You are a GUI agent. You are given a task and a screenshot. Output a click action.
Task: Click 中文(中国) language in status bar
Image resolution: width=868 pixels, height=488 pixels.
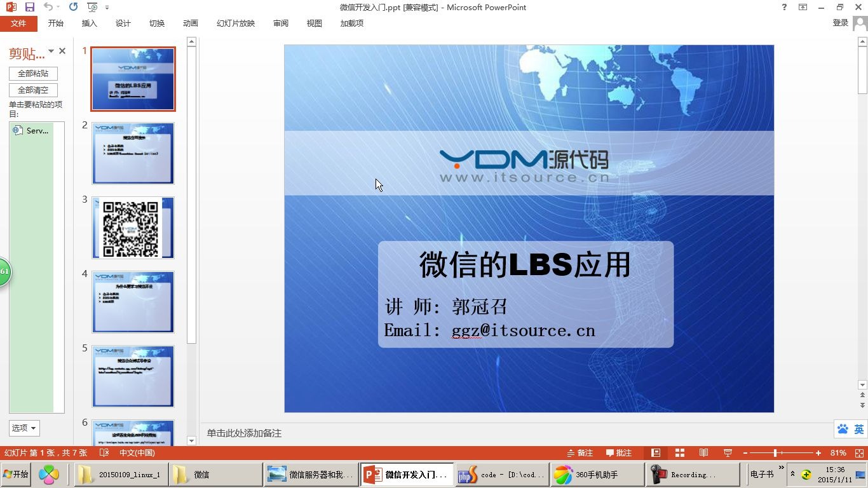click(137, 453)
